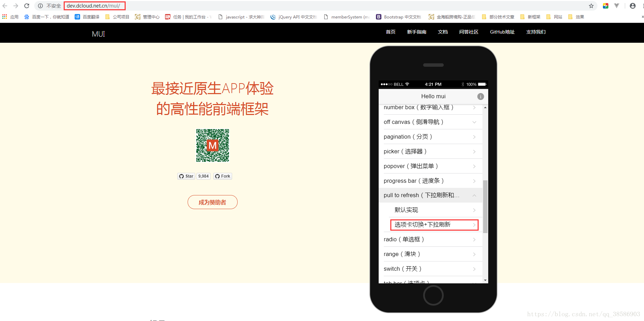
Task: Click the browser back arrow
Action: pyautogui.click(x=5, y=6)
